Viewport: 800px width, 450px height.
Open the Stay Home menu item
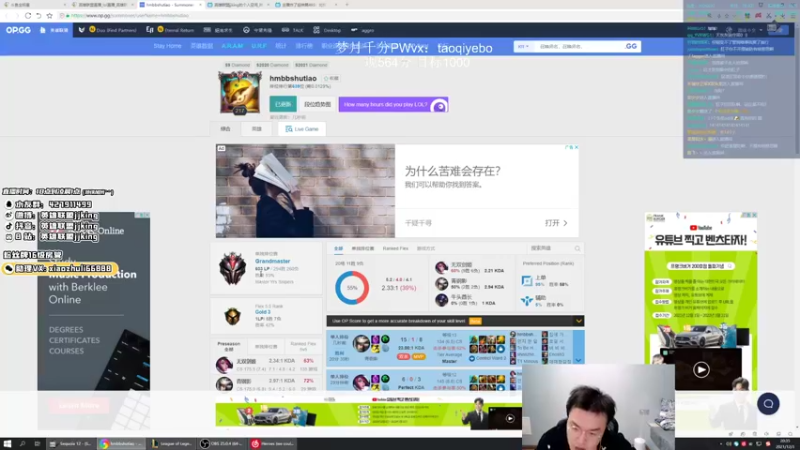(167, 46)
